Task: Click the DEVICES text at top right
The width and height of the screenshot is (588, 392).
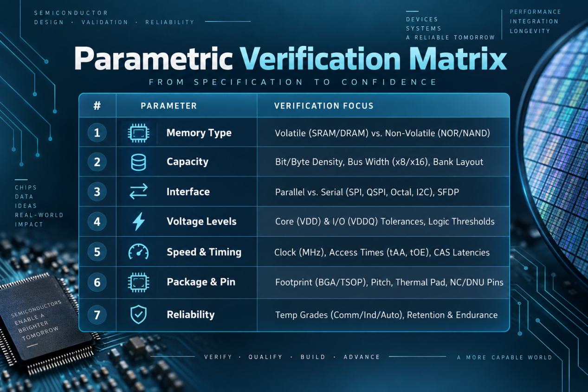Action: (422, 19)
